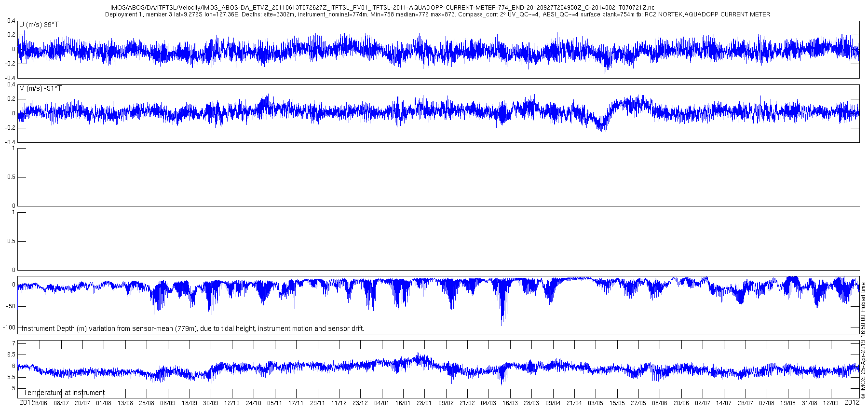The image size is (868, 410).
Task: Click the 24/10 date tick label
Action: coord(254,403)
